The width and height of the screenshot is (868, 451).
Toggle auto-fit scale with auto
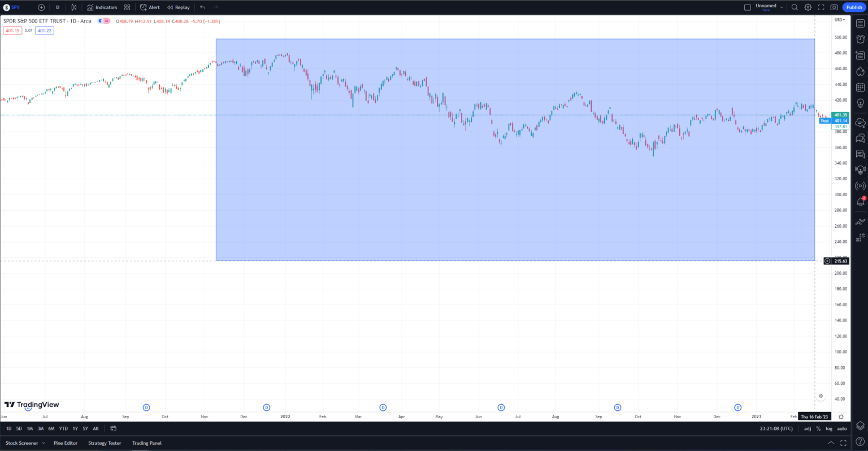tap(841, 428)
